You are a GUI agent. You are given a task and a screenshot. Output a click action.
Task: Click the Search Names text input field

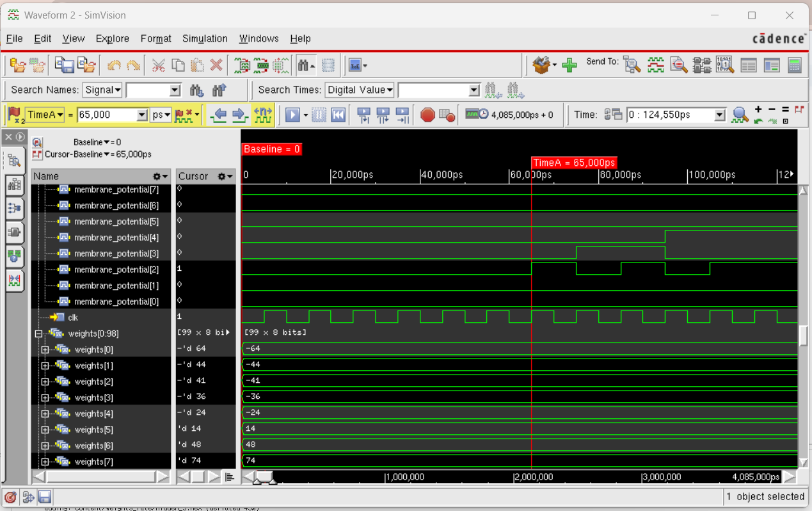point(148,90)
